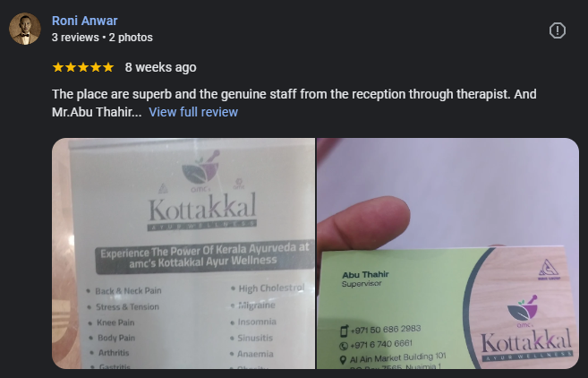The width and height of the screenshot is (588, 378).
Task: Click the first yellow rating star
Action: click(x=58, y=67)
